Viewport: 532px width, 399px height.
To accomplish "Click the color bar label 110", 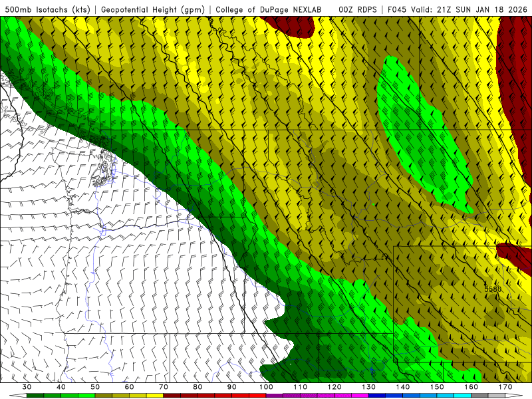I will point(301,387).
